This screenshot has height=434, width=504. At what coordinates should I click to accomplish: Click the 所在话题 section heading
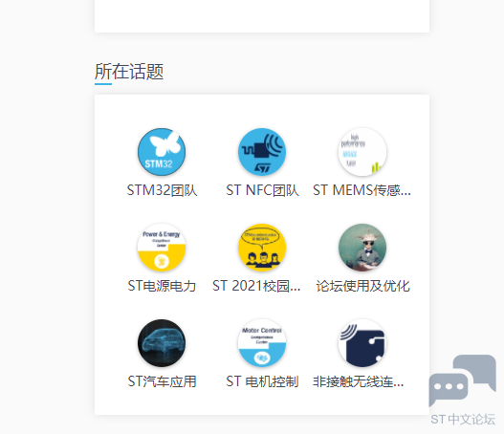point(129,72)
